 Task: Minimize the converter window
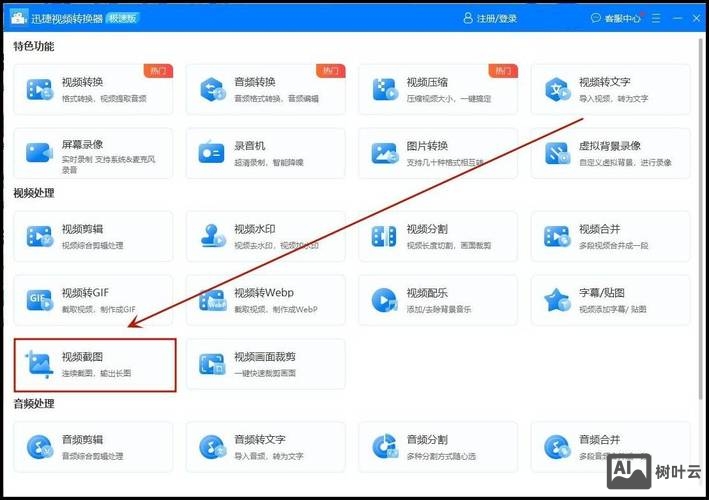click(x=677, y=18)
